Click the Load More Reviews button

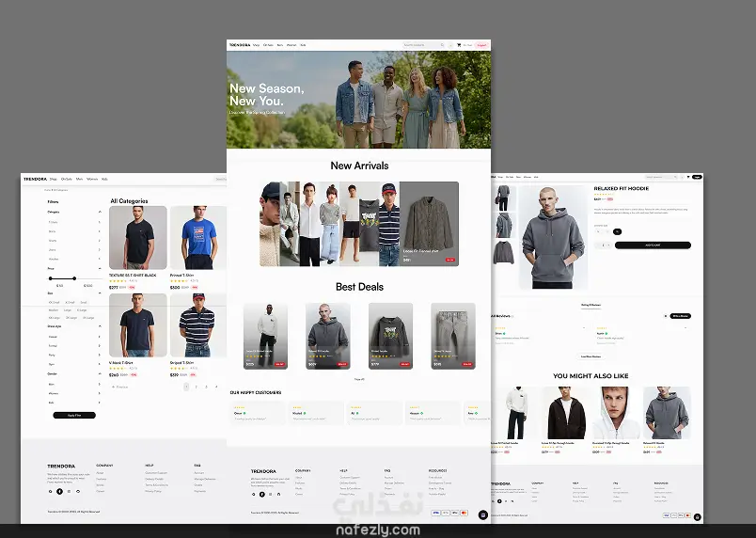click(x=591, y=356)
